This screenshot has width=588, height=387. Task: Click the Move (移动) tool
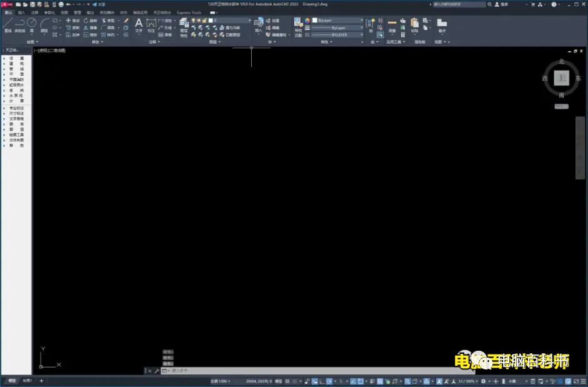[72, 20]
